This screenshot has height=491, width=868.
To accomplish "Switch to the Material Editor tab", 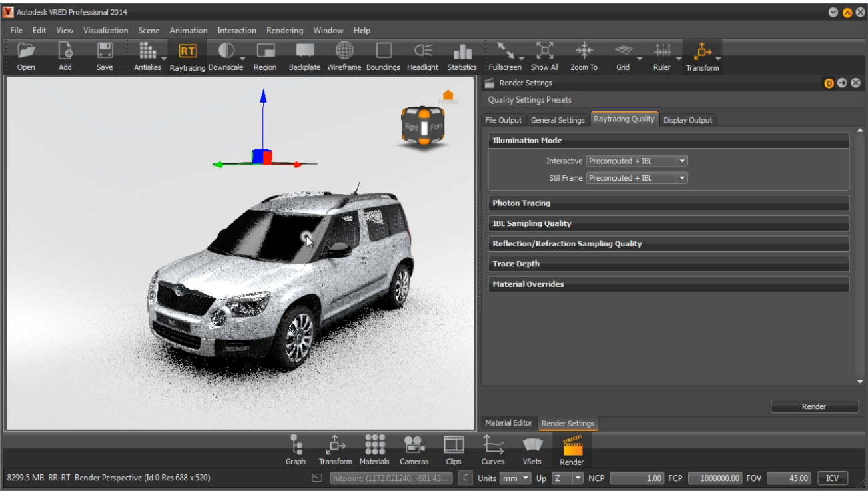I will (x=508, y=423).
